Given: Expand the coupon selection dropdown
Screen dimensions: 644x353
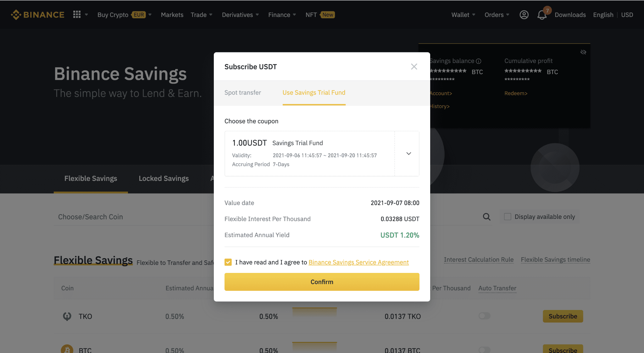Looking at the screenshot, I should point(408,154).
